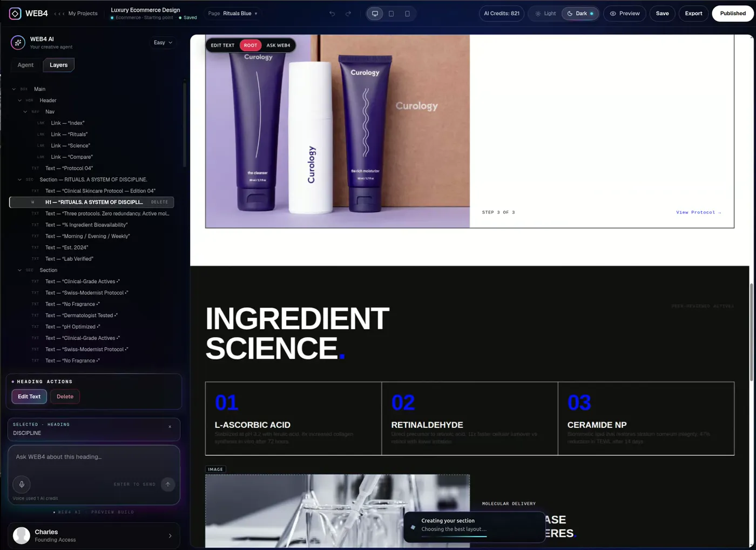The width and height of the screenshot is (756, 550).
Task: Switch to desktop viewport icon
Action: tap(375, 14)
